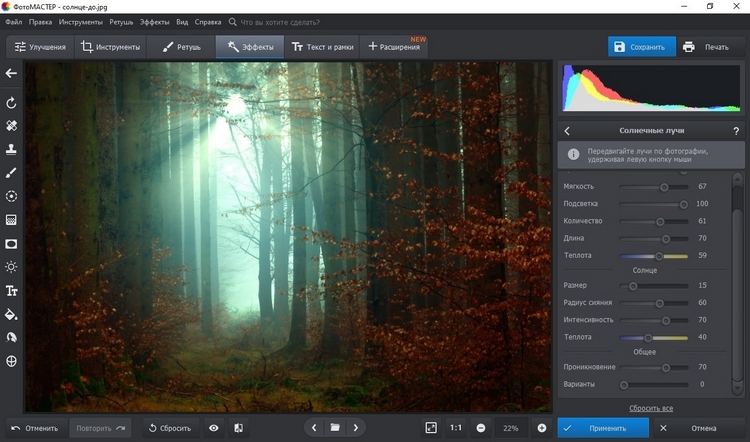Image resolution: width=750 pixels, height=442 pixels.
Task: Open the text tool in sidebar
Action: coord(12,290)
